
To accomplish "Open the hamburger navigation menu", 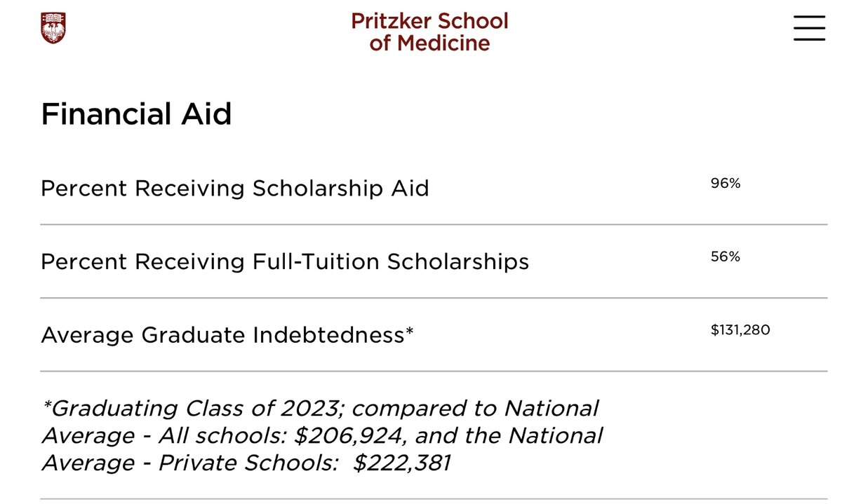I will 808,27.
